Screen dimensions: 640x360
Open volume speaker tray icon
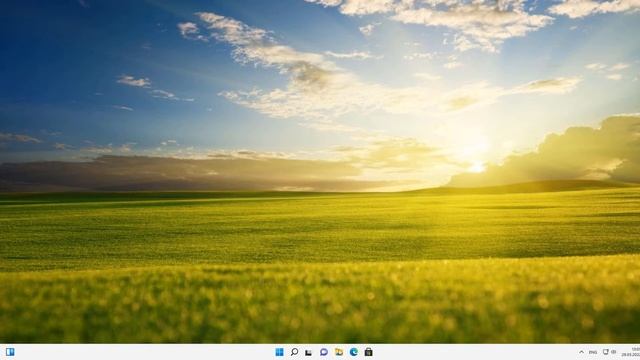613,352
